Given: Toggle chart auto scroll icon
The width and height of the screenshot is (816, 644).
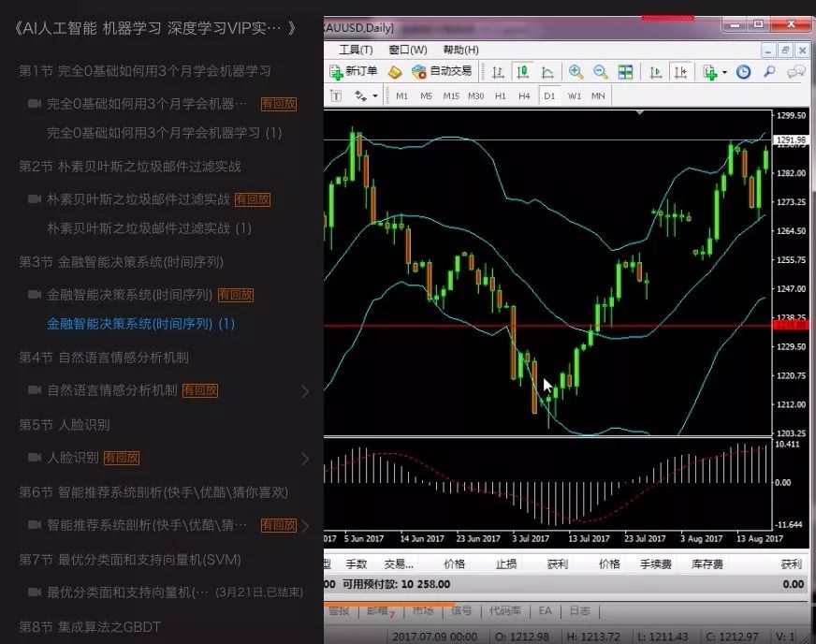Looking at the screenshot, I should (656, 72).
